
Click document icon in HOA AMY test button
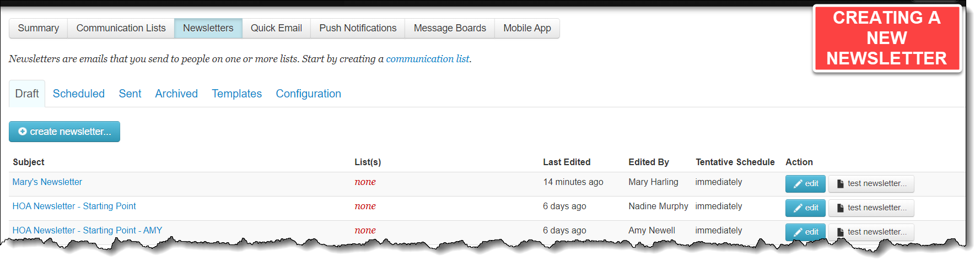[x=841, y=232]
